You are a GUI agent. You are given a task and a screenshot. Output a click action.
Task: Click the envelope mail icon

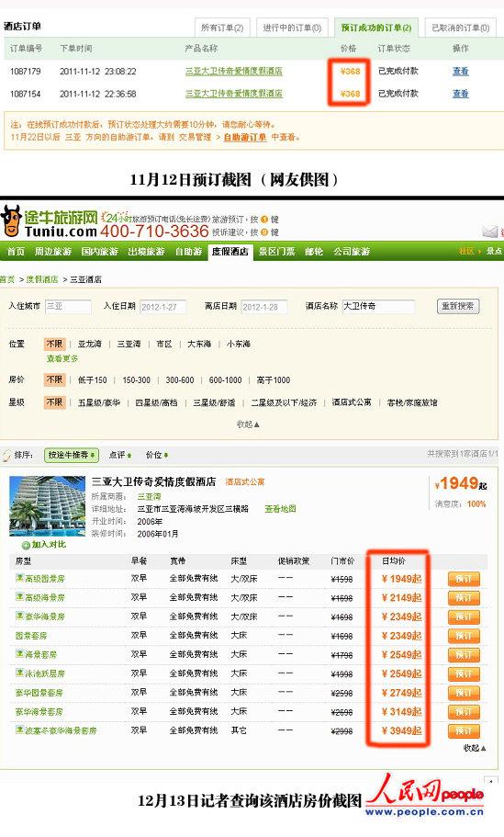489,232
